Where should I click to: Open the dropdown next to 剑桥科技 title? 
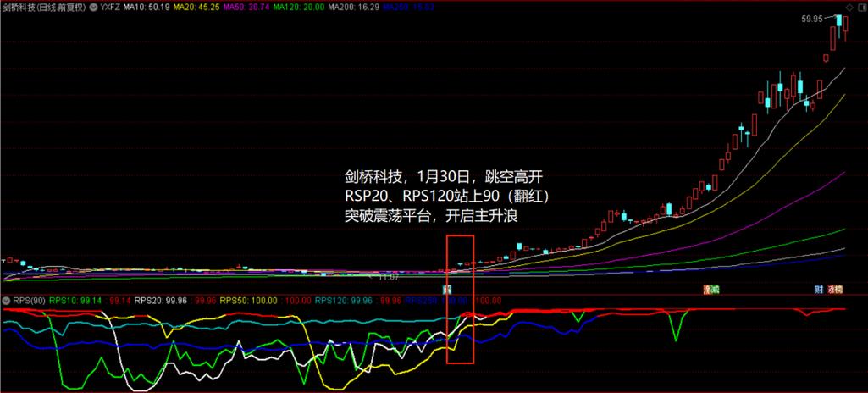click(x=91, y=8)
